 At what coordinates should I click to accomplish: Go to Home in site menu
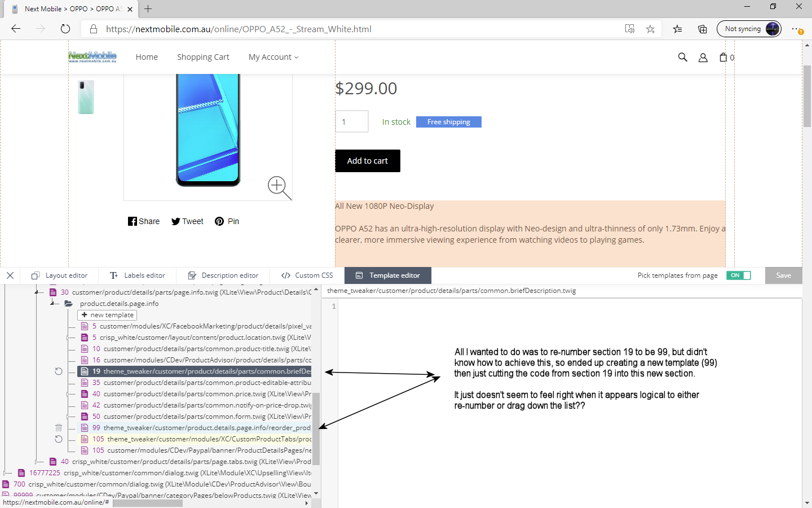tap(147, 57)
